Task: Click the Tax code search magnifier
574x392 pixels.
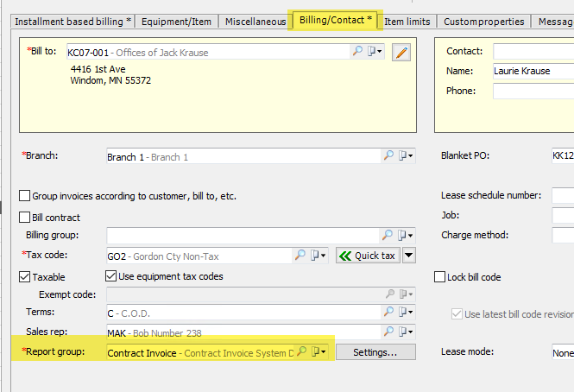Action: (x=300, y=255)
